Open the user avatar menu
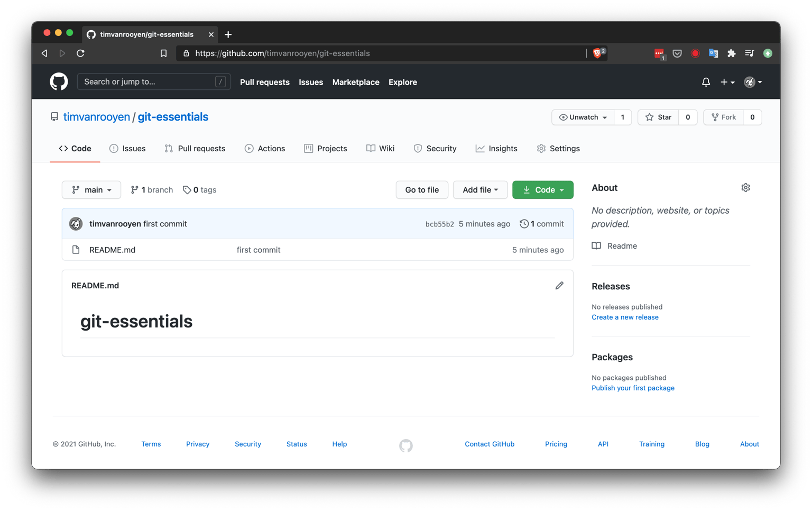Viewport: 812px width, 511px height. (x=753, y=82)
